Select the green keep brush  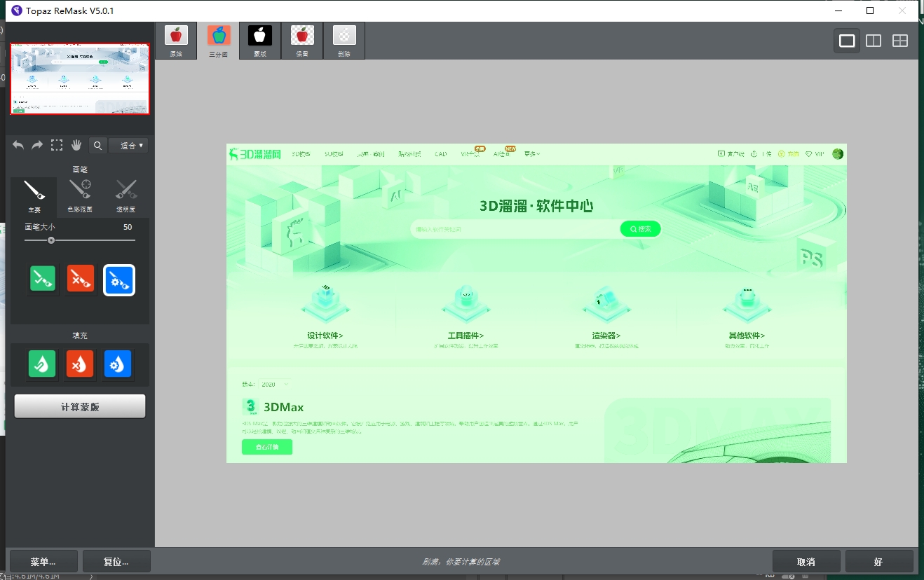click(x=43, y=280)
